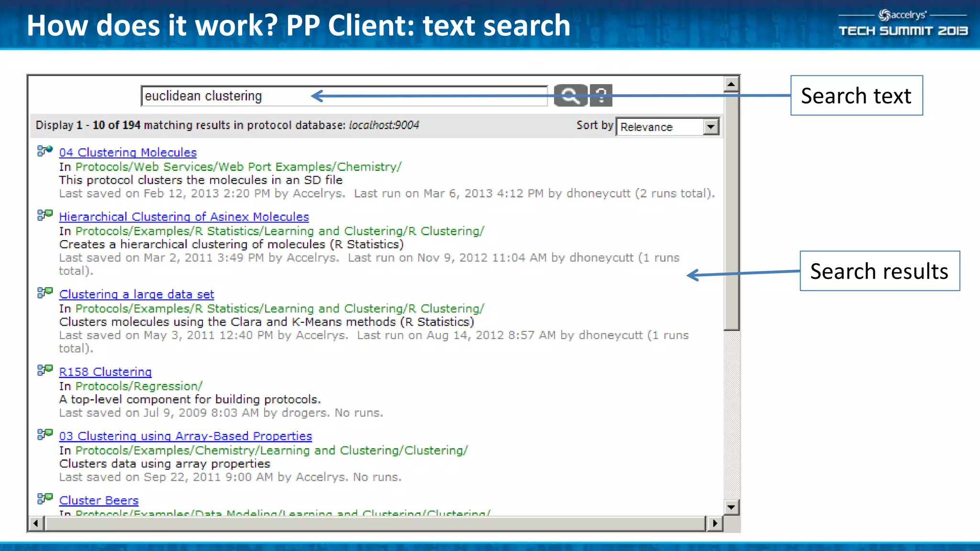Click protocol icon beside R158 Clustering
This screenshot has width=980, height=551.
45,370
